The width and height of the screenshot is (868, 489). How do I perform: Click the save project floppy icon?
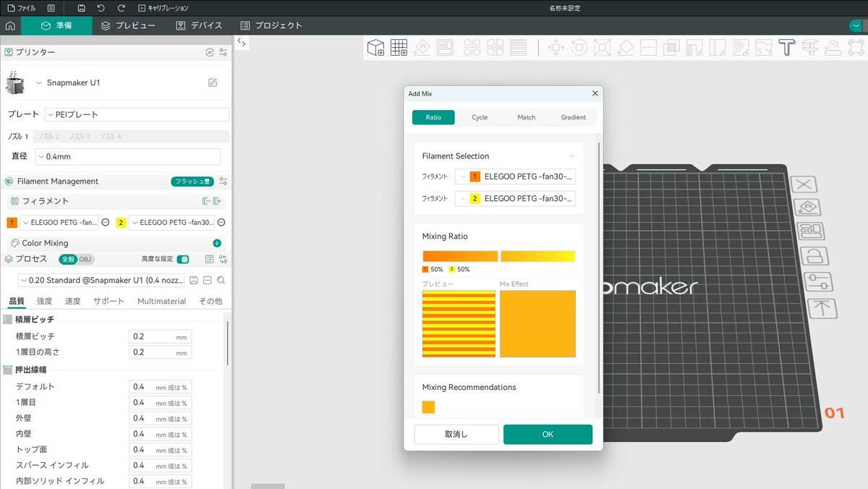pyautogui.click(x=81, y=8)
